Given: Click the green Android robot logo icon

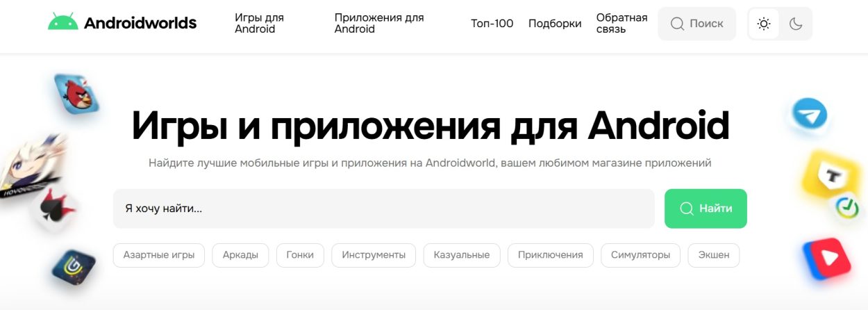Looking at the screenshot, I should (62, 22).
